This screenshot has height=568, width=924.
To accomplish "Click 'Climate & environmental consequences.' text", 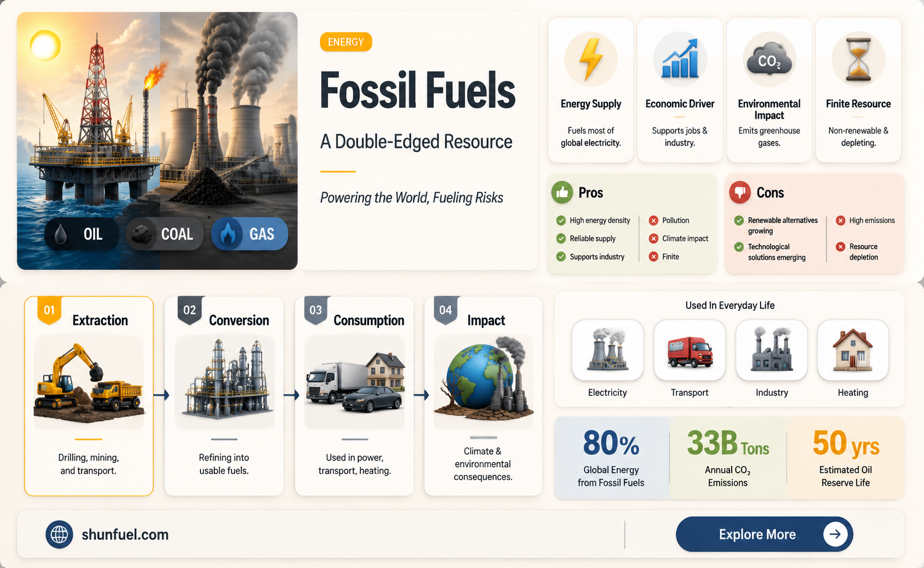I will (483, 464).
